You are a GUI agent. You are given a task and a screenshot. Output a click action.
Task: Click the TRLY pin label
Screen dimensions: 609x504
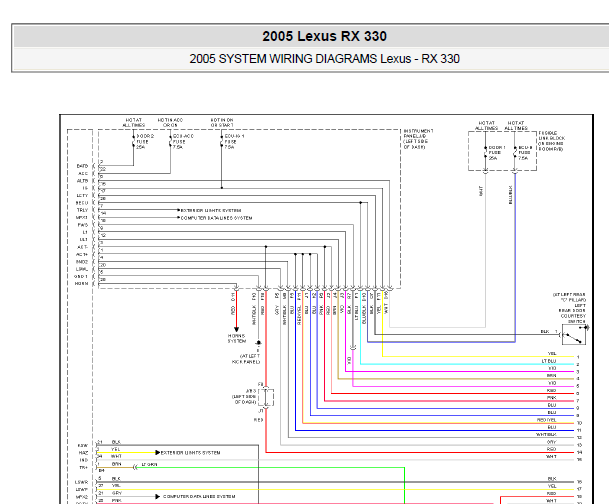coord(82,210)
